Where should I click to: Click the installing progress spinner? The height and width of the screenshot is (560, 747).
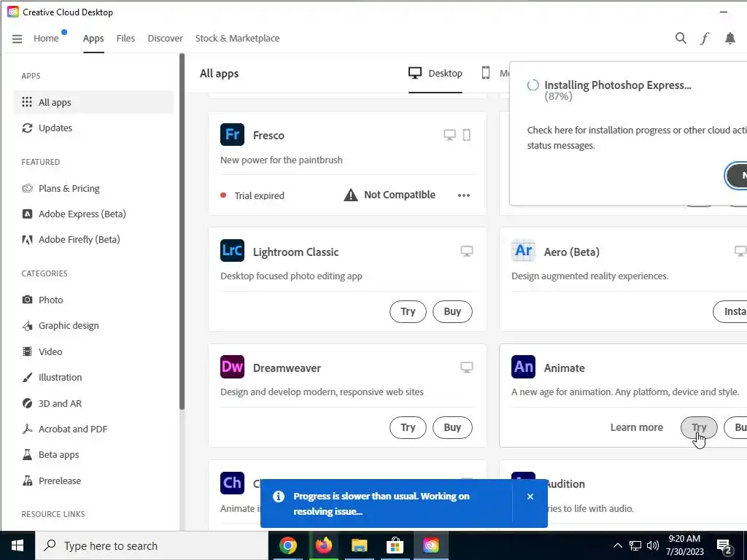(533, 85)
